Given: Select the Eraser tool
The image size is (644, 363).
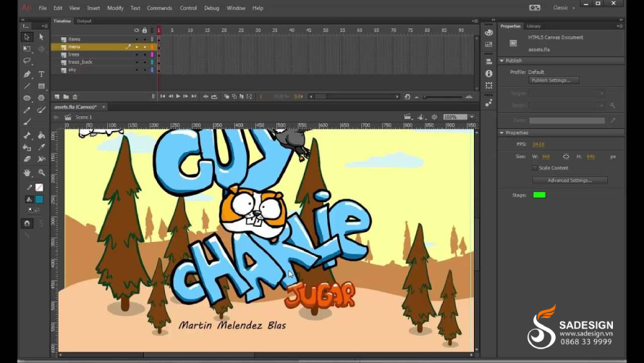Looking at the screenshot, I should click(27, 159).
